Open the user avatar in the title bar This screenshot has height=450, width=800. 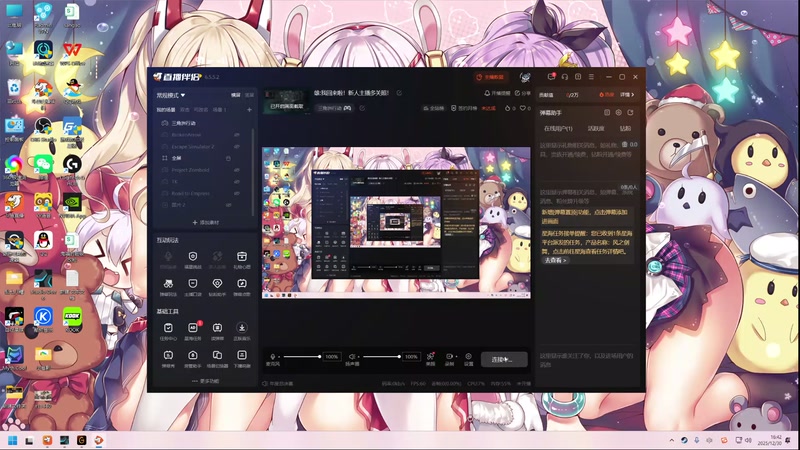tap(525, 77)
